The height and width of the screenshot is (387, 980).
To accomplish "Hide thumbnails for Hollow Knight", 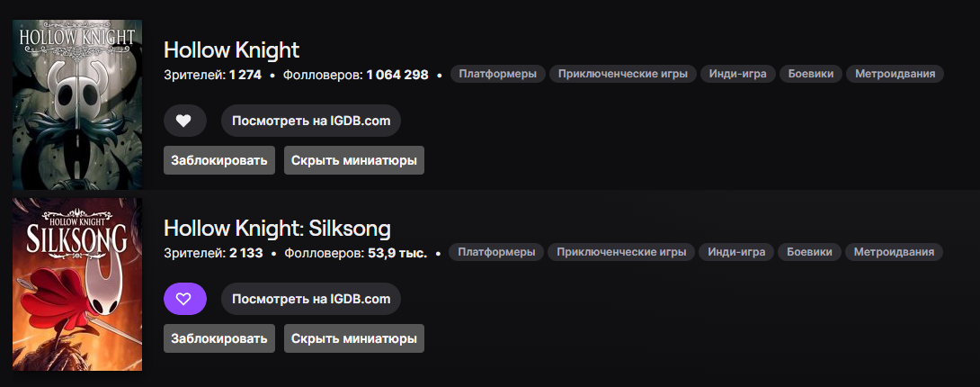I will coord(354,160).
